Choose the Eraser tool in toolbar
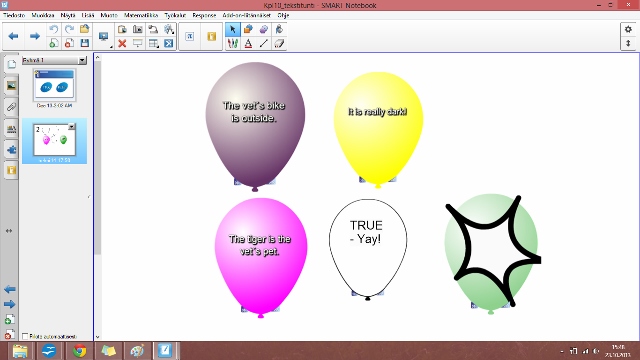 280,43
